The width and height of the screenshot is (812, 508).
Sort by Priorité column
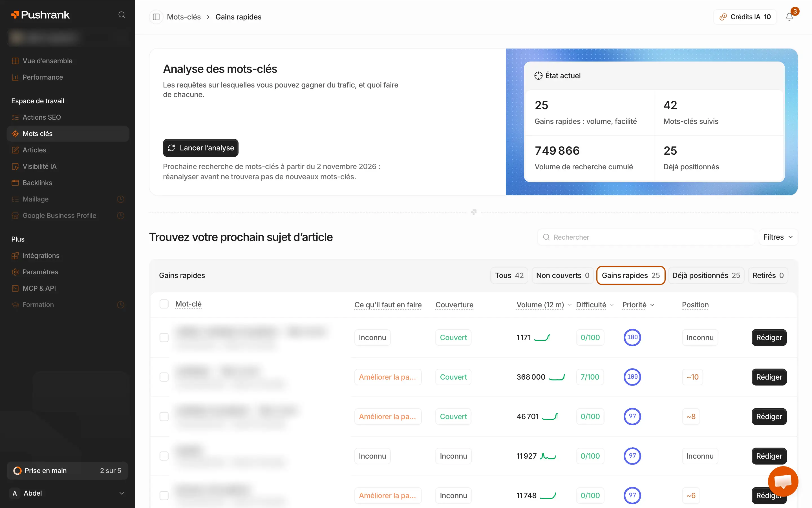[638, 305]
